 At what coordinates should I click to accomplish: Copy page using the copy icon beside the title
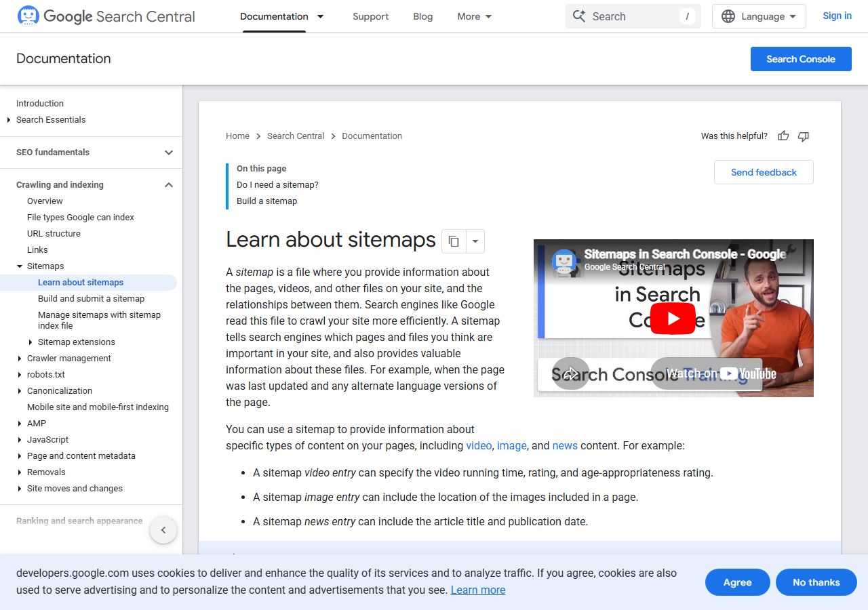pyautogui.click(x=454, y=241)
